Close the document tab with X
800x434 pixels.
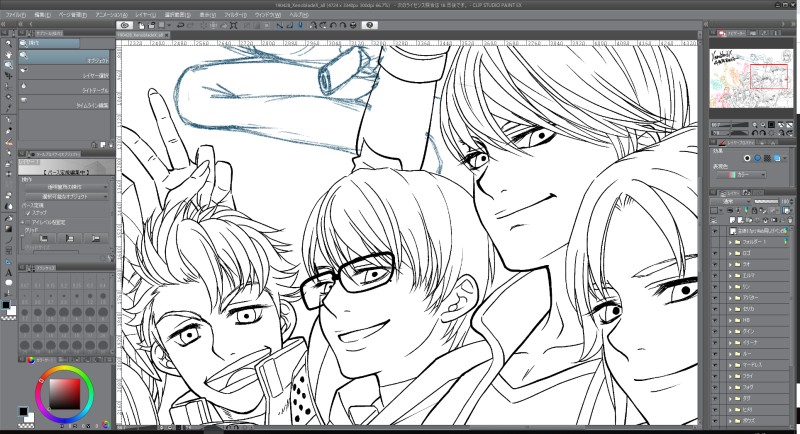(x=167, y=35)
